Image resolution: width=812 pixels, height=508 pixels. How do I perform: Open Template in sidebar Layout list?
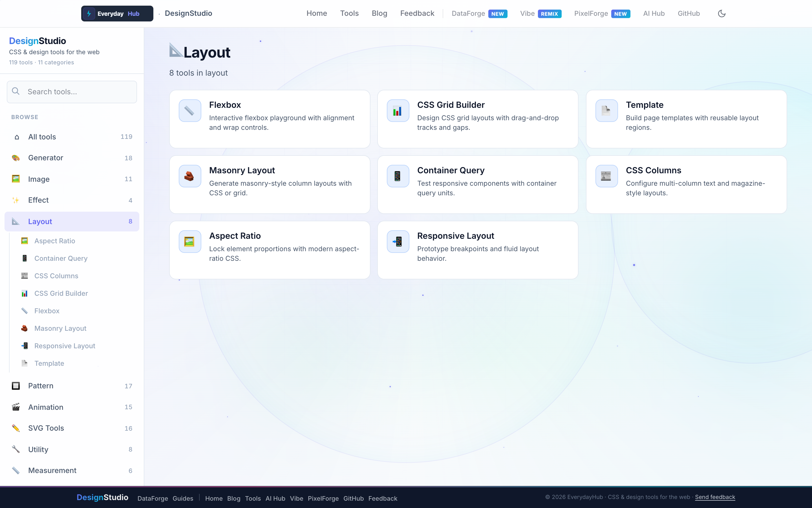49,363
